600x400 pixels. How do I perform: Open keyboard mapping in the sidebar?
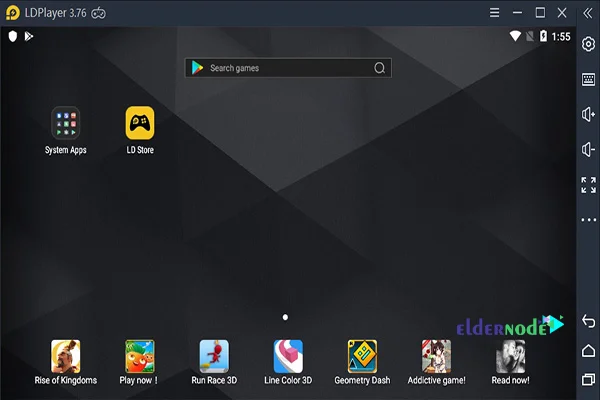588,79
